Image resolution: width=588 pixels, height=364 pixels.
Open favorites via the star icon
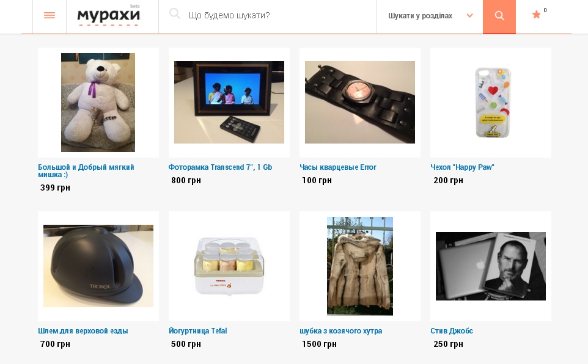point(536,15)
